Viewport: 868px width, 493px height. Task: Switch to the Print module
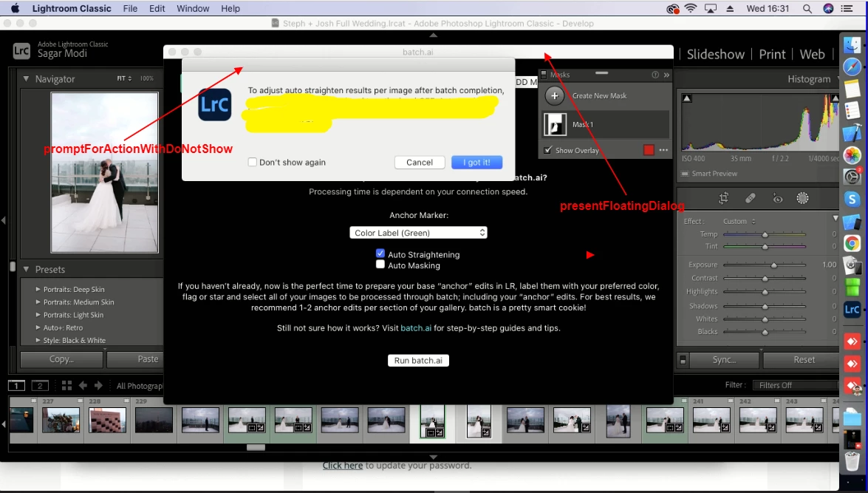[772, 54]
